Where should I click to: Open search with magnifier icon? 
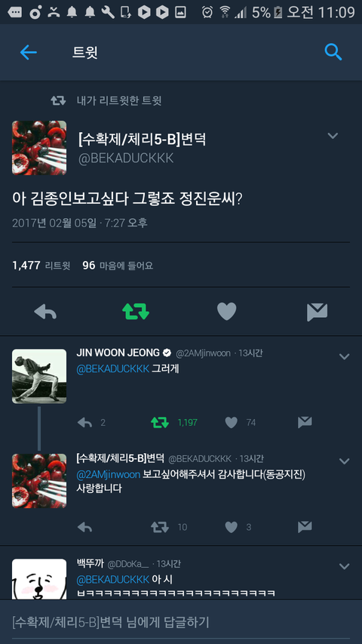[x=333, y=52]
